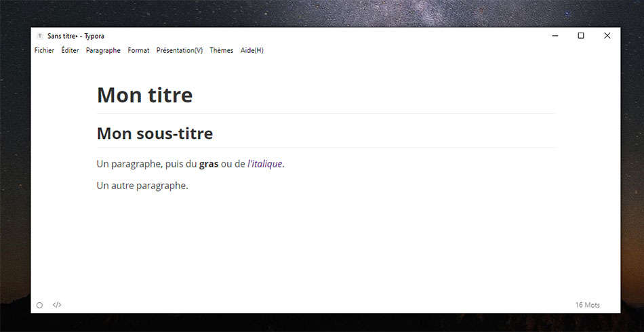Image resolution: width=644 pixels, height=332 pixels.
Task: Maximize the Typora window
Action: tap(580, 36)
